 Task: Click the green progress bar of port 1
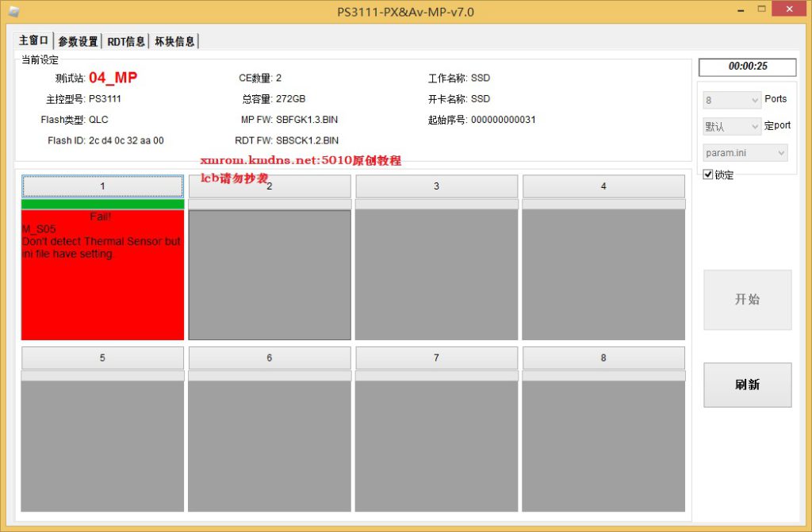102,205
